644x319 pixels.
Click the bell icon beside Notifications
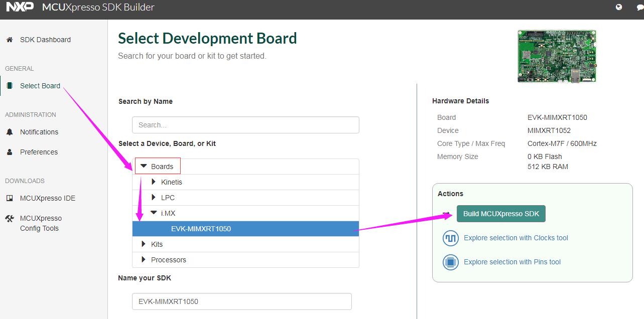(x=10, y=132)
